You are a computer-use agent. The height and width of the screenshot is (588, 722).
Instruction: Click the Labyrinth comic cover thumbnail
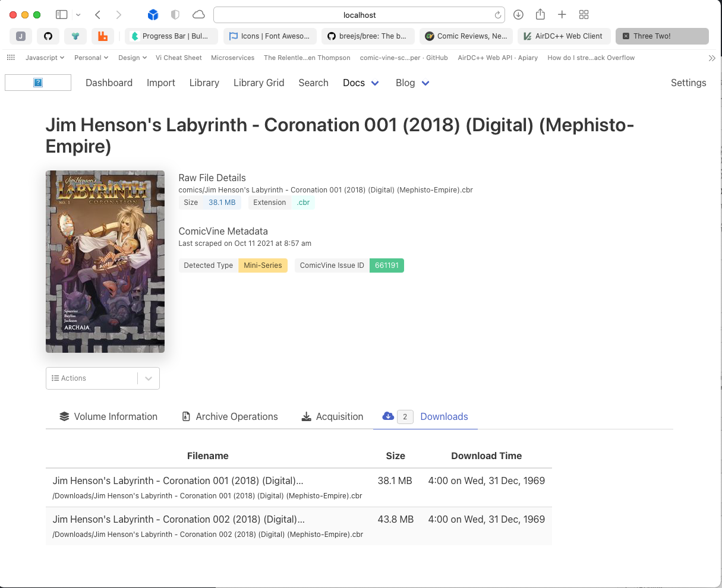pyautogui.click(x=105, y=262)
